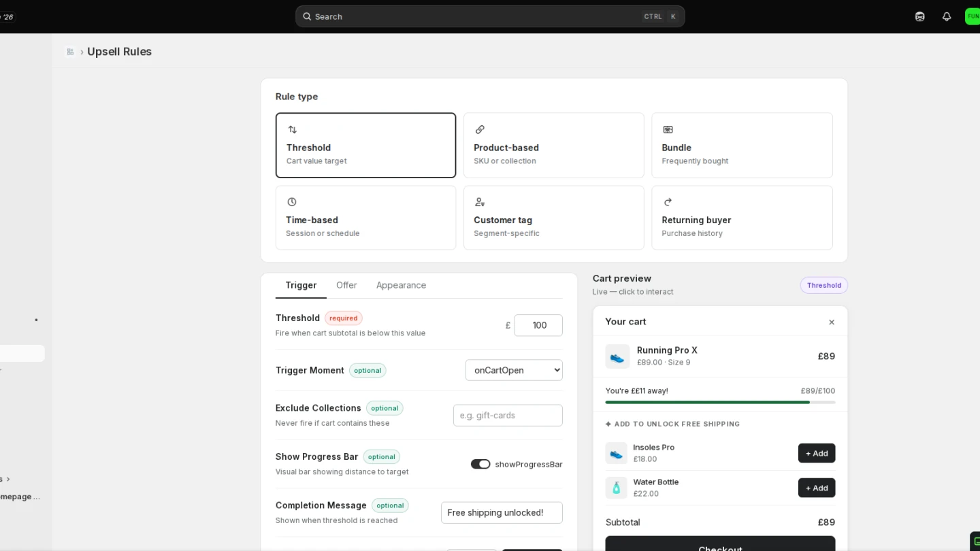980x551 pixels.
Task: Toggle the showProgressBar switch
Action: [480, 464]
